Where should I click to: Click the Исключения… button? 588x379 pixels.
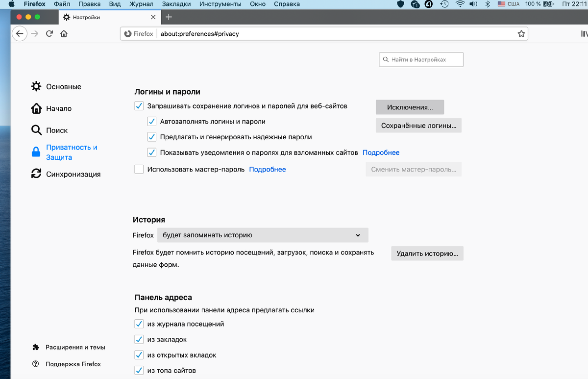pyautogui.click(x=410, y=107)
